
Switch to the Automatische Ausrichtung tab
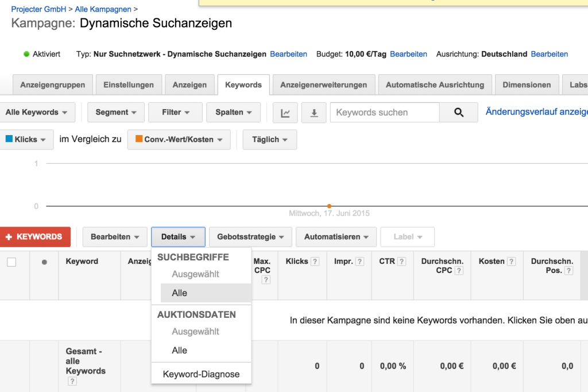pos(435,85)
